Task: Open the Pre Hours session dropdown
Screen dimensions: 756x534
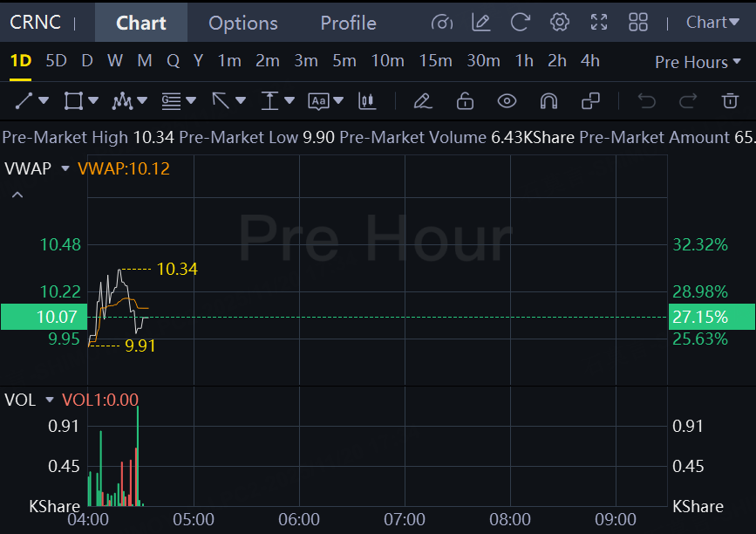Action: (x=698, y=62)
